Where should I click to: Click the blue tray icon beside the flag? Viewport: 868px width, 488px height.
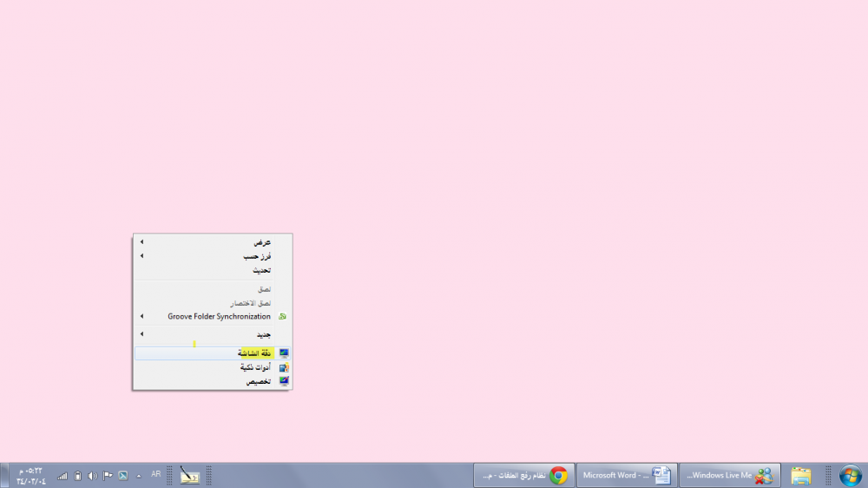pyautogui.click(x=123, y=475)
